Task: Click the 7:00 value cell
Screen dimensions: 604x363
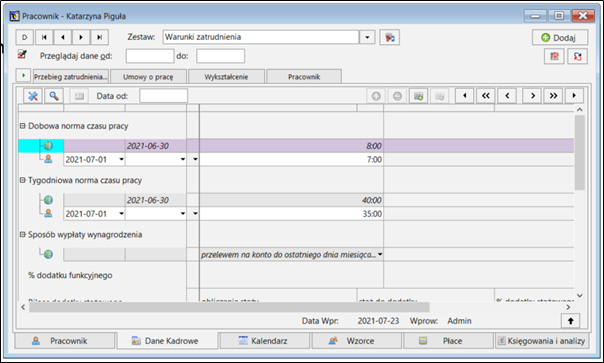Action: click(x=291, y=160)
